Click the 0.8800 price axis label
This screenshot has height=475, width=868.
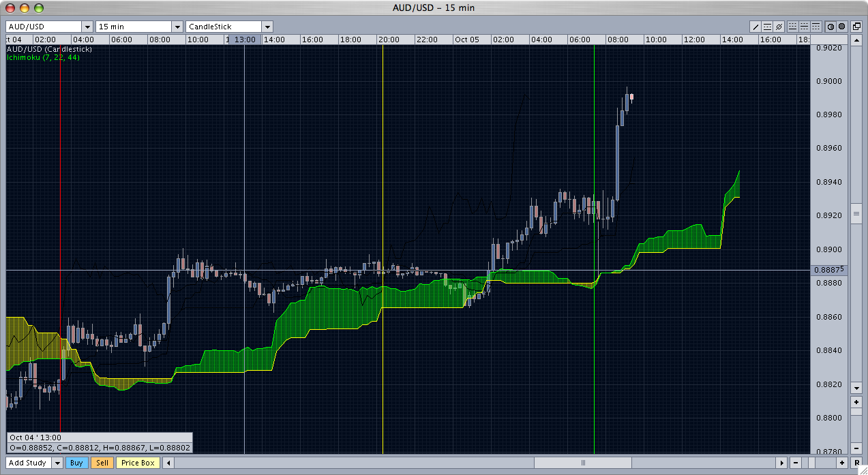(829, 418)
